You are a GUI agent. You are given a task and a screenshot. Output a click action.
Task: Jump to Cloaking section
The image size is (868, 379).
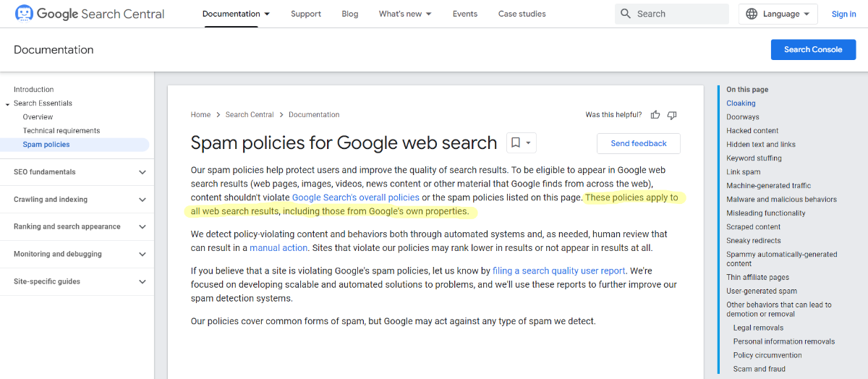[741, 103]
